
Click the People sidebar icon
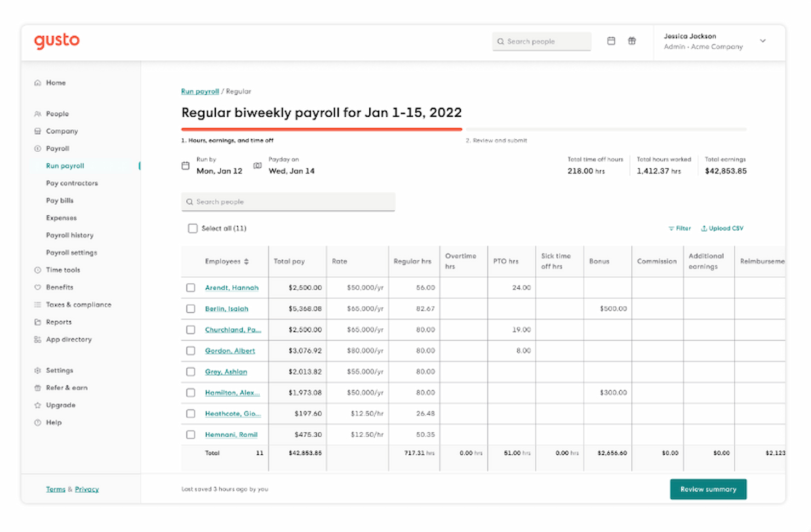point(38,114)
